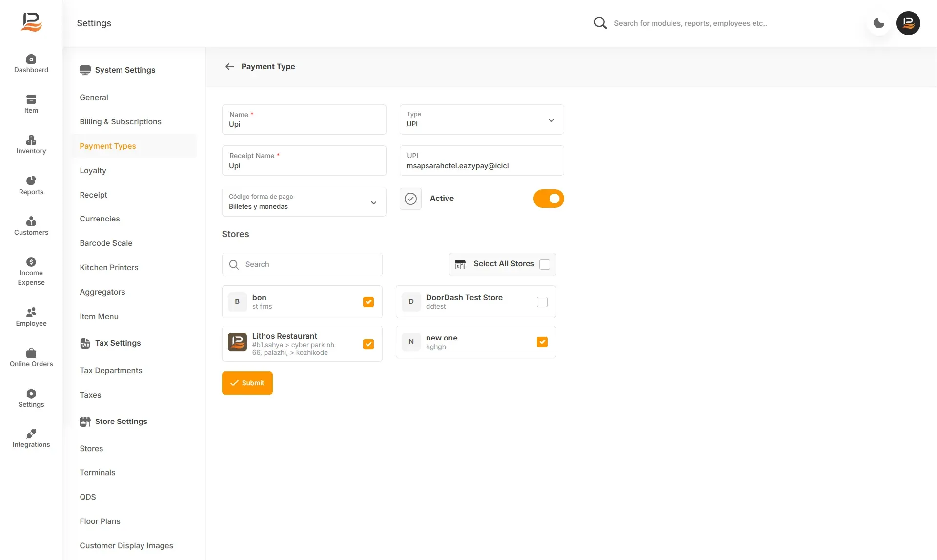Open the Item module icon
Image resolution: width=937 pixels, height=560 pixels.
click(x=31, y=100)
